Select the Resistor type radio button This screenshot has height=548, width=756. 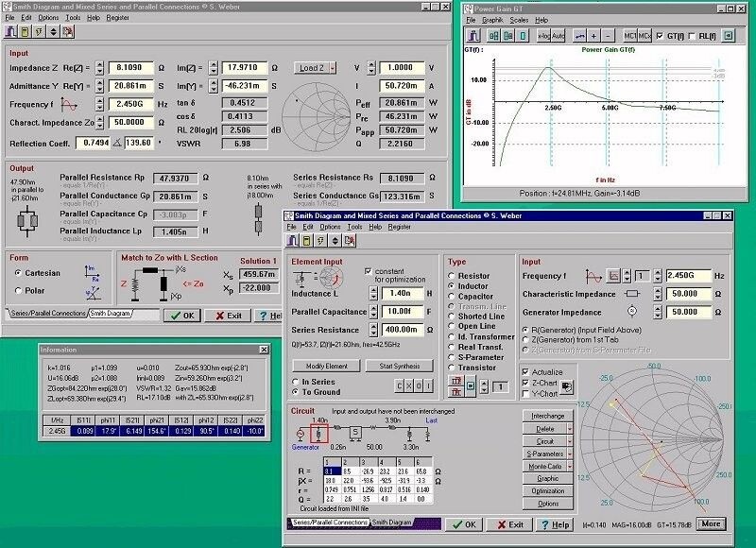(x=452, y=276)
